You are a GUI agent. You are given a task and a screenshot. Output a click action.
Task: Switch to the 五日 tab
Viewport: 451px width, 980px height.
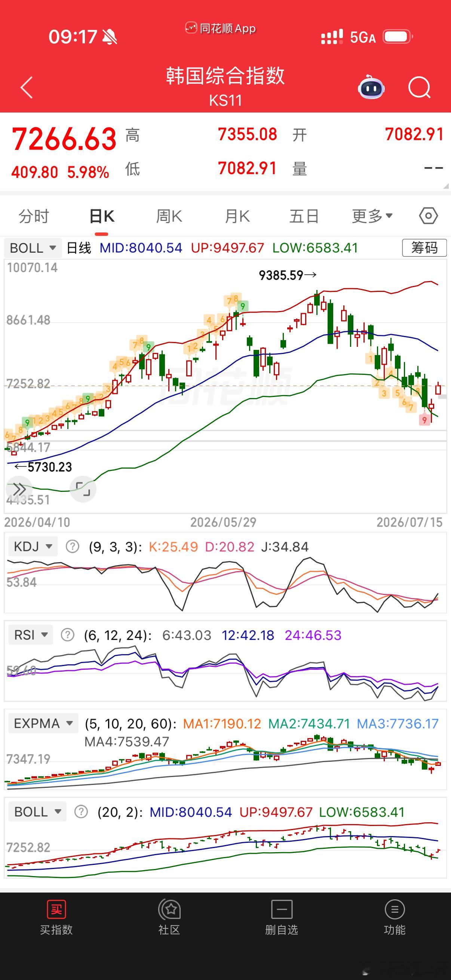pyautogui.click(x=304, y=216)
